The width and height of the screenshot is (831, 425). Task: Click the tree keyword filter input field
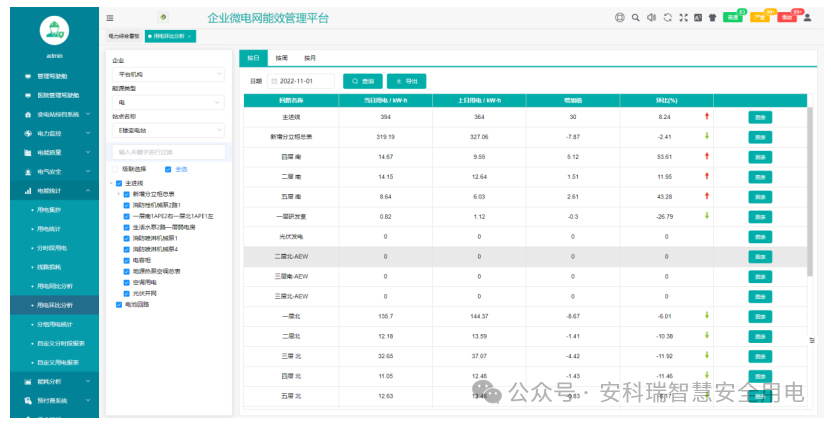tap(169, 152)
